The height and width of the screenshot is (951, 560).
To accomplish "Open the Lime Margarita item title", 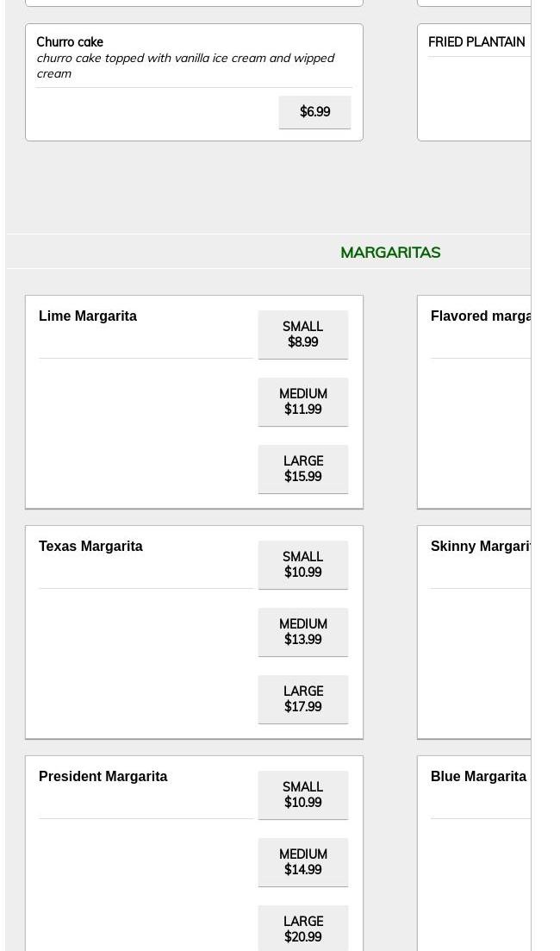I will [x=88, y=316].
